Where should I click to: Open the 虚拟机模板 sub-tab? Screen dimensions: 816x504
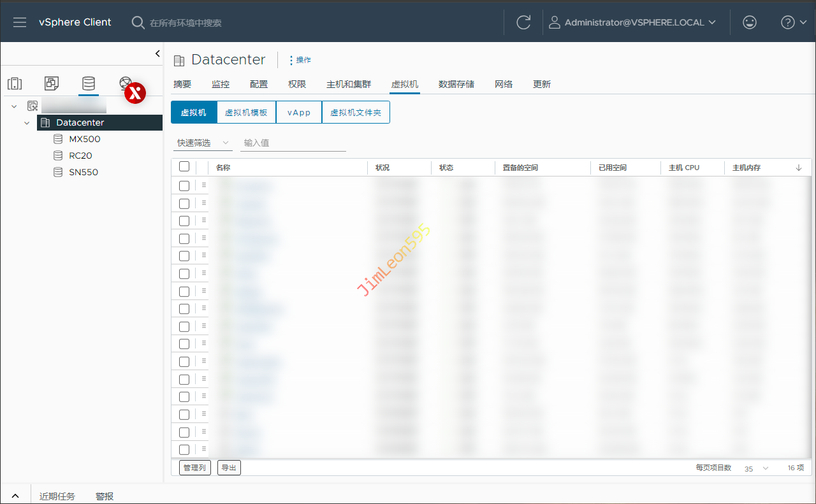click(x=246, y=112)
